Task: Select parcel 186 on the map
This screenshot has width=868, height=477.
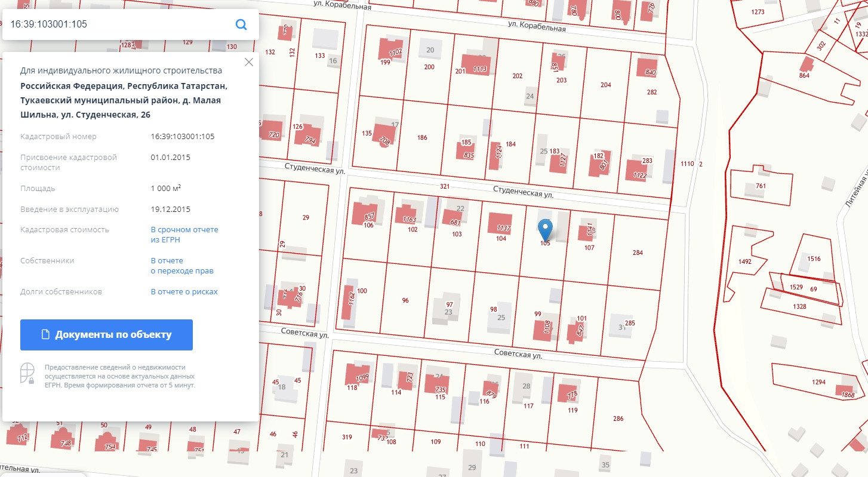Action: point(422,137)
